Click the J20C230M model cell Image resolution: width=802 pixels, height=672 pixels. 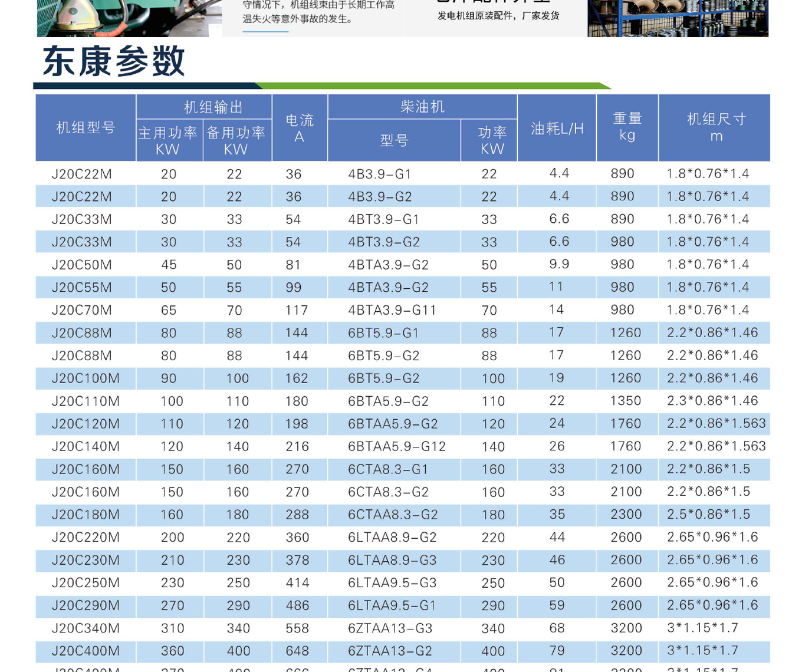point(86,561)
